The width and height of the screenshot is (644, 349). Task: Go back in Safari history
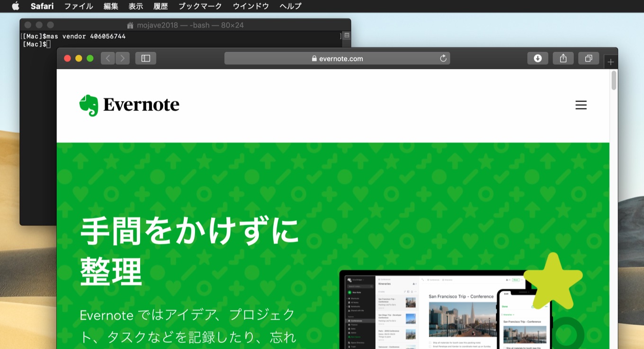(108, 58)
